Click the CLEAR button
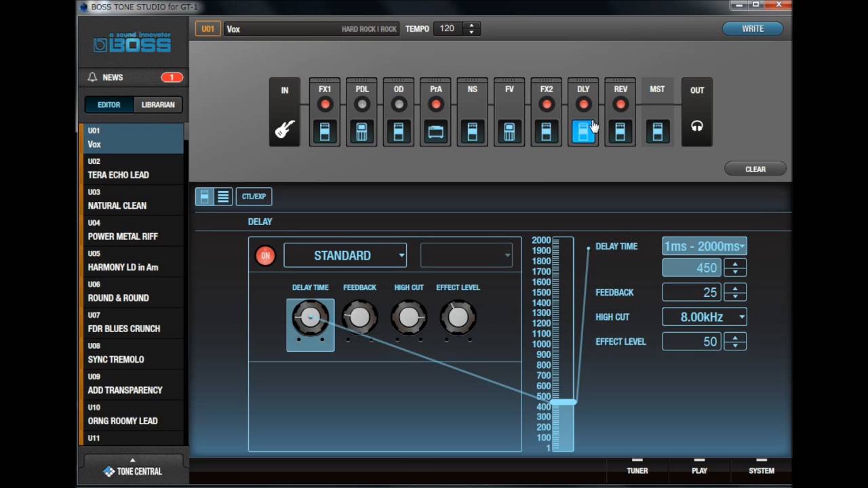868x488 pixels. tap(755, 169)
